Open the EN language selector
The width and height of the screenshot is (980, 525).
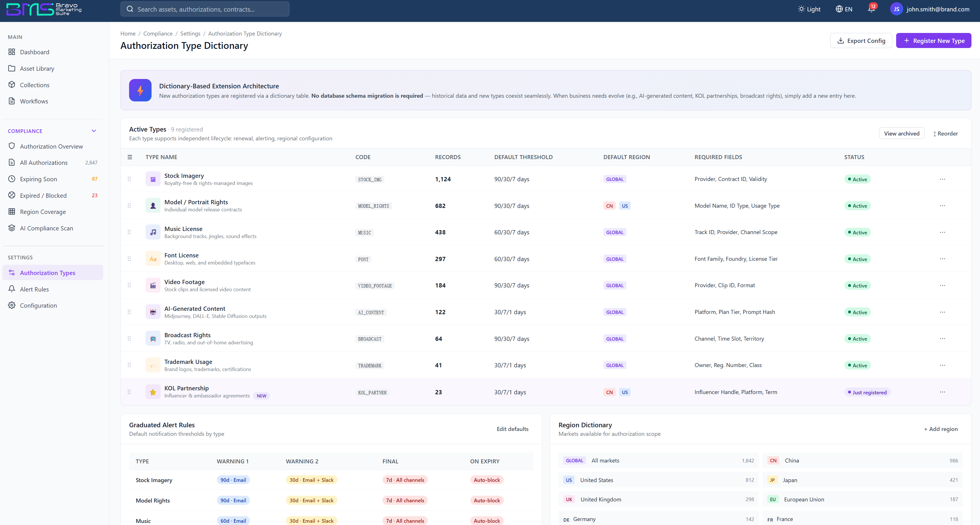[844, 9]
